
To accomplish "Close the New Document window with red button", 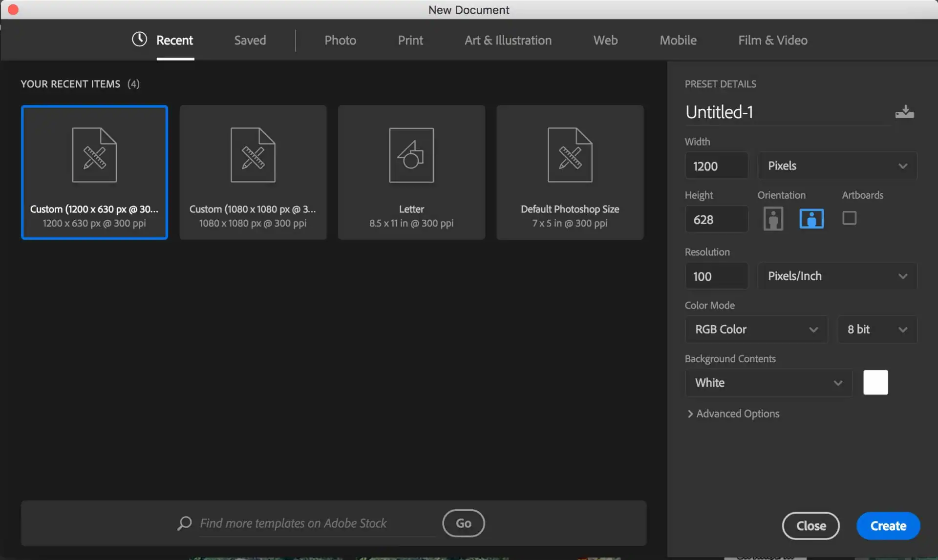I will pos(13,9).
